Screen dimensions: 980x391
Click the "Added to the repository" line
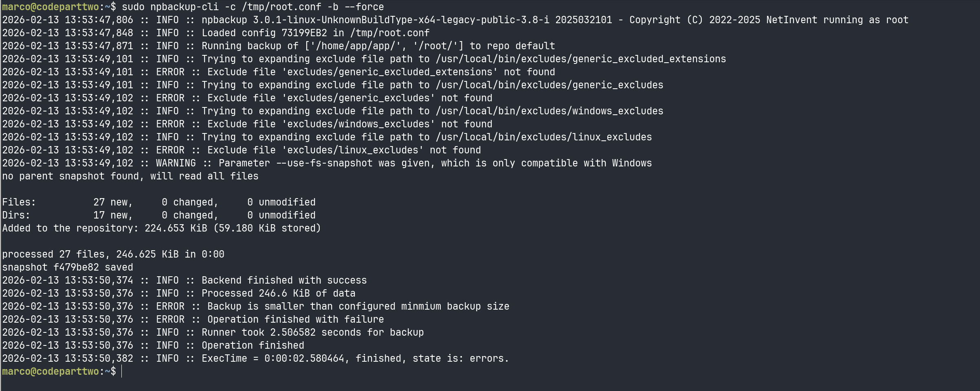[x=161, y=228]
